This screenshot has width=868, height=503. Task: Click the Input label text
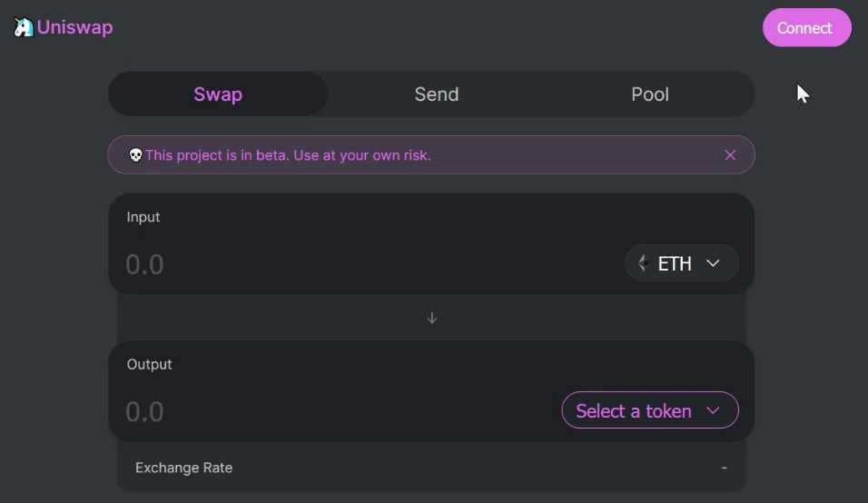[x=143, y=217]
